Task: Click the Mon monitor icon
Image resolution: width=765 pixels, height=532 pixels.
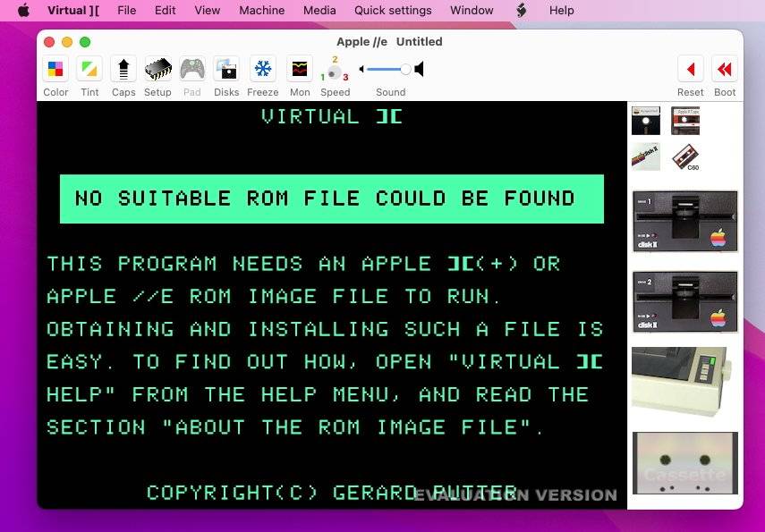Action: pos(300,69)
